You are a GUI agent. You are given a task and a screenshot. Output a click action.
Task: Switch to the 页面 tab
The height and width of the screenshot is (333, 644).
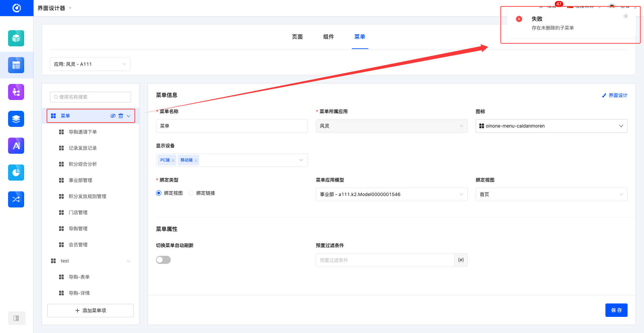point(297,37)
